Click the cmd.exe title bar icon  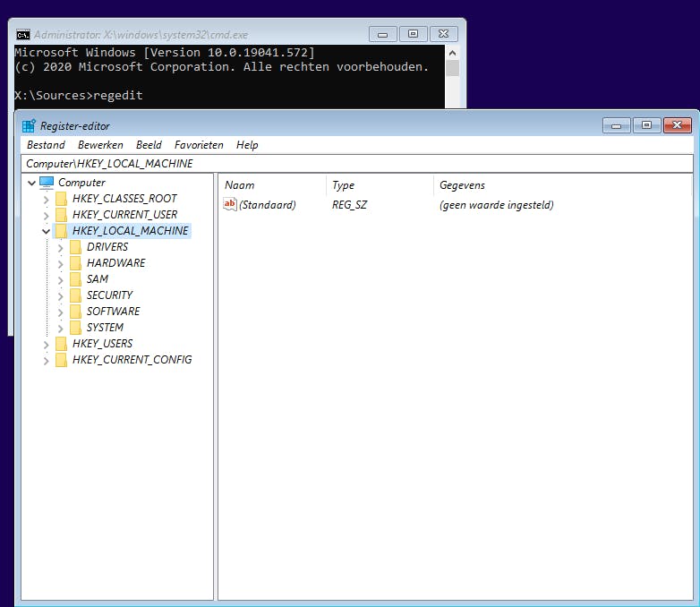tap(23, 34)
